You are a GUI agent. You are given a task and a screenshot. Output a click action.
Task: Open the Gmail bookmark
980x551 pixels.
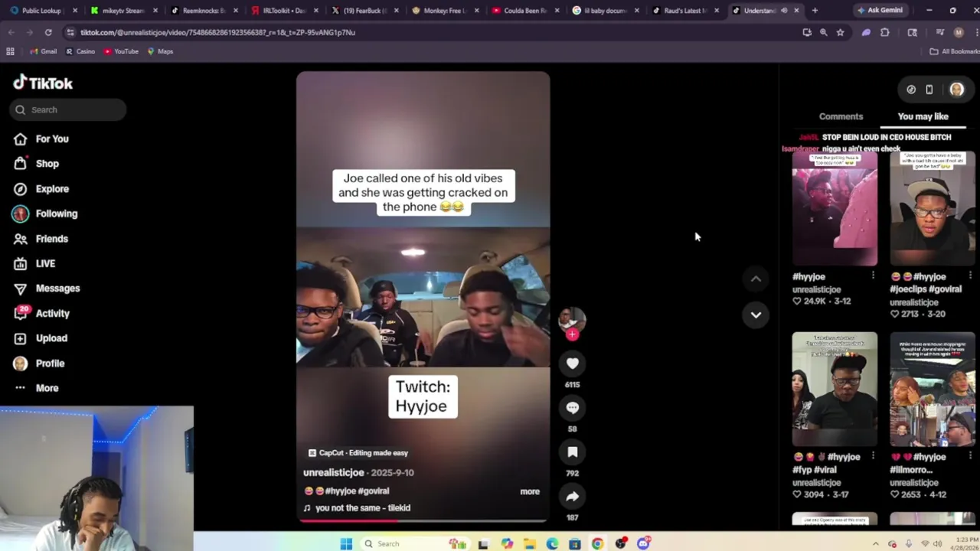coord(43,51)
